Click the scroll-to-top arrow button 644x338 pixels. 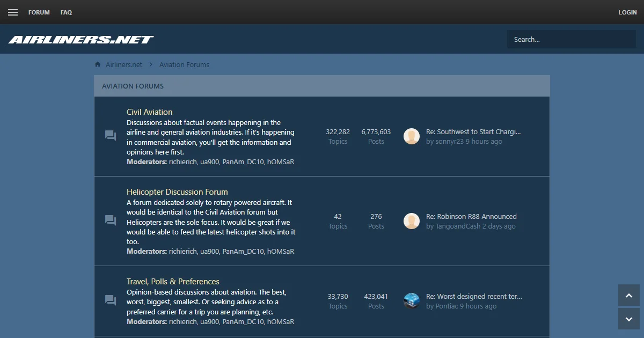[629, 295]
